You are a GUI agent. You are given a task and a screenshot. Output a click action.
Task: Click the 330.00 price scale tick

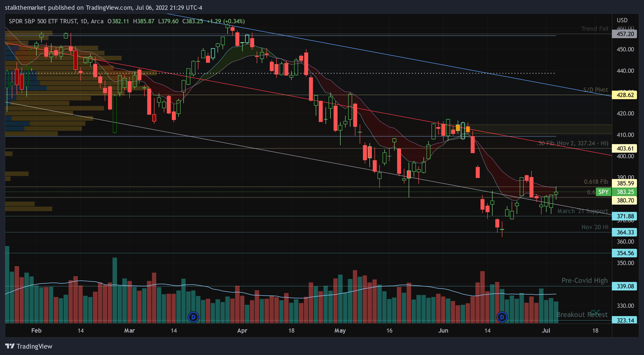tap(625, 306)
